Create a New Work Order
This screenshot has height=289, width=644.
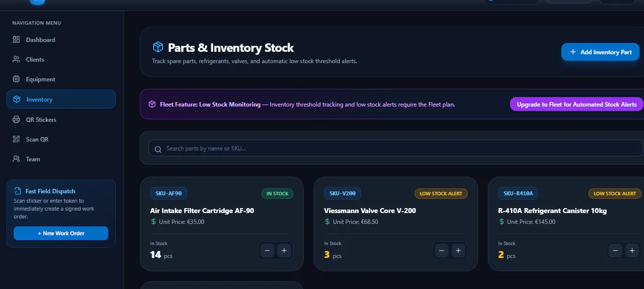tap(61, 233)
